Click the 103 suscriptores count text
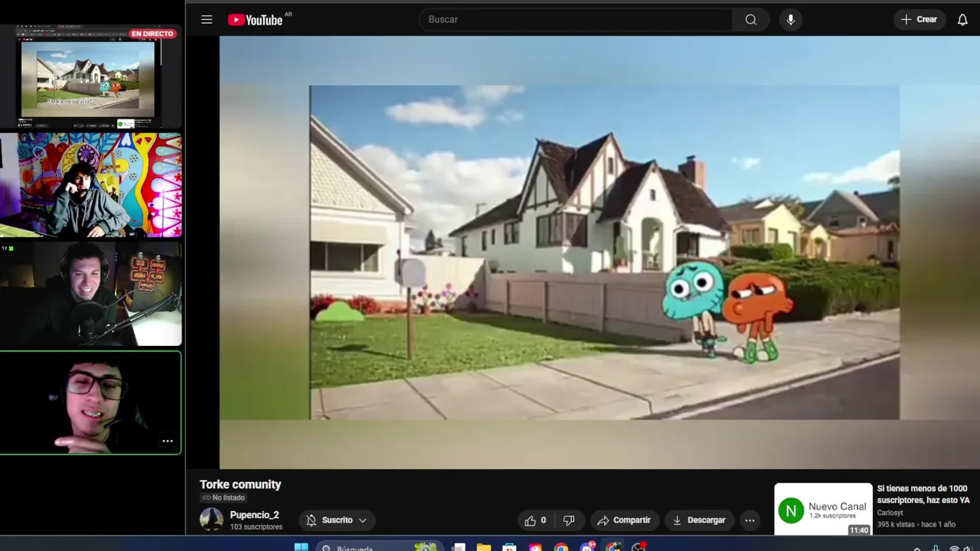Image resolution: width=980 pixels, height=551 pixels. [x=256, y=527]
